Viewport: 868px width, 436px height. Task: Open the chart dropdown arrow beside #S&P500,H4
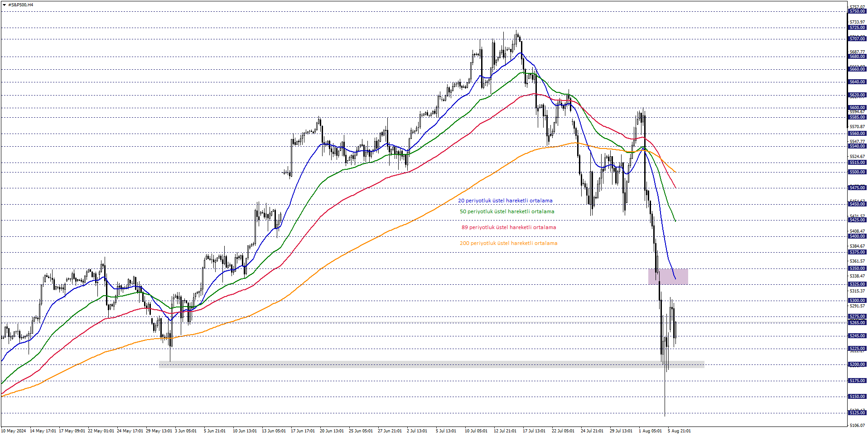coord(4,5)
